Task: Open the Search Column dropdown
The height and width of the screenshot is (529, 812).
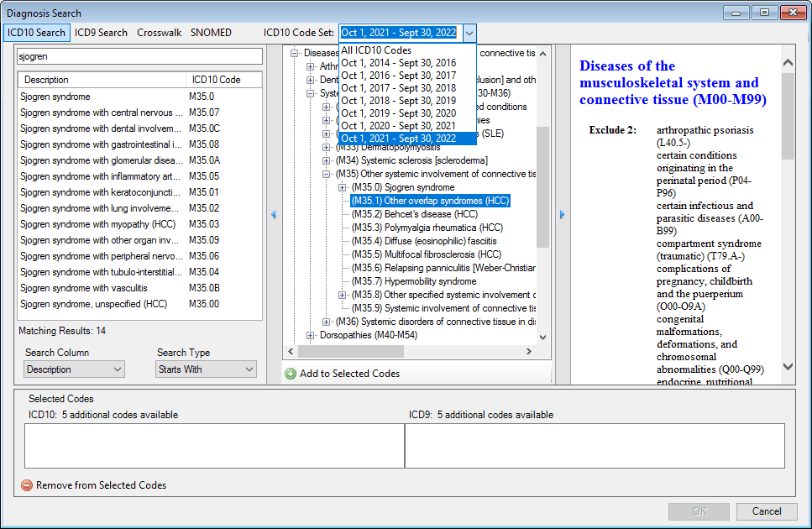Action: click(x=74, y=369)
